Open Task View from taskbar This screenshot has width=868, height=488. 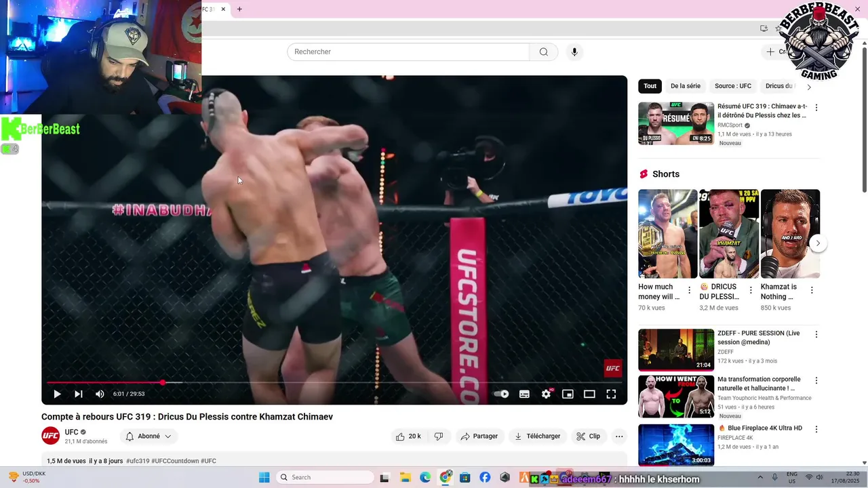(x=384, y=477)
